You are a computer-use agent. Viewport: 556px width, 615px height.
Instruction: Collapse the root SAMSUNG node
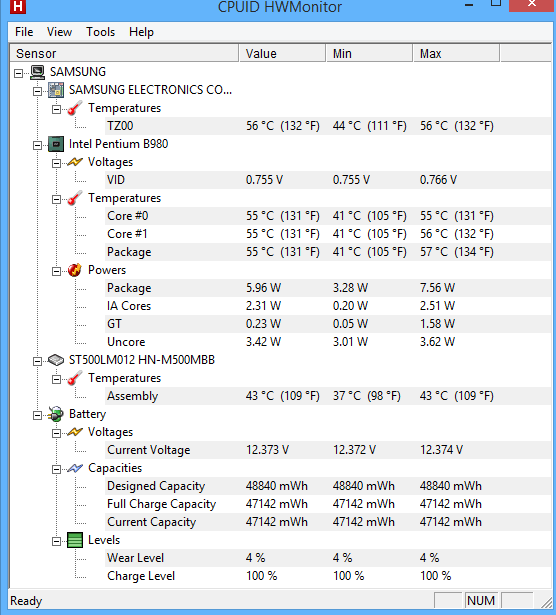click(18, 73)
